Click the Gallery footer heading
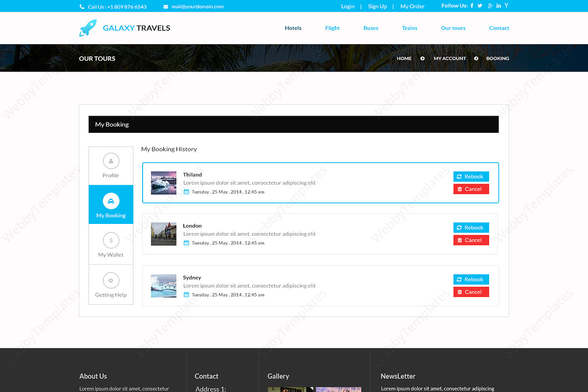Viewport: 588px width, 392px height. coord(278,376)
